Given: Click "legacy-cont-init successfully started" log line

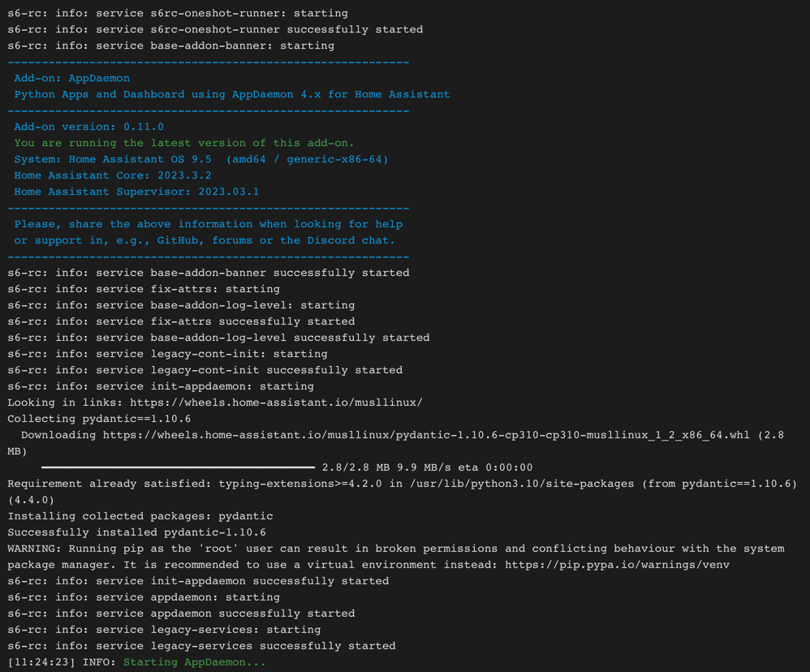Looking at the screenshot, I should [205, 370].
